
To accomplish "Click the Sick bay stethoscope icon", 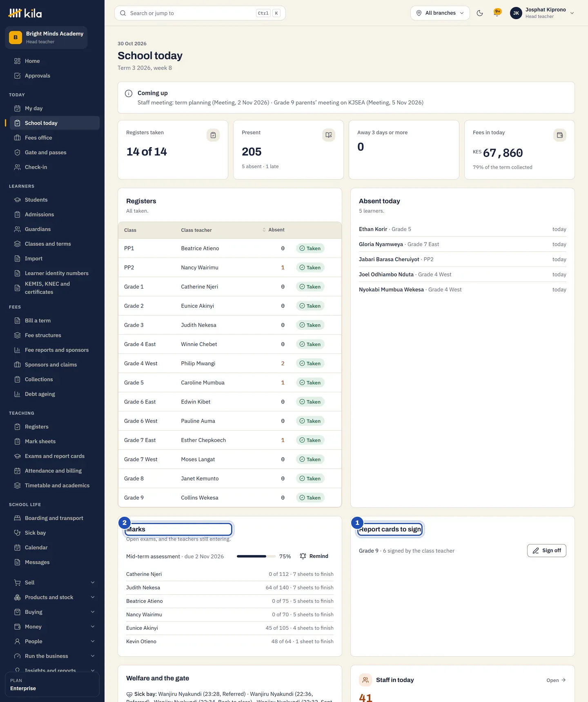I will pos(17,533).
